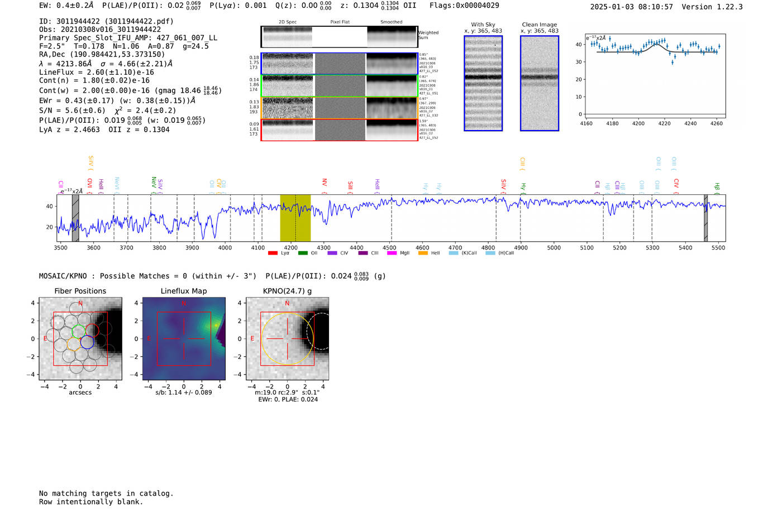
Task: Click the red NV line label
Action: pyautogui.click(x=325, y=183)
